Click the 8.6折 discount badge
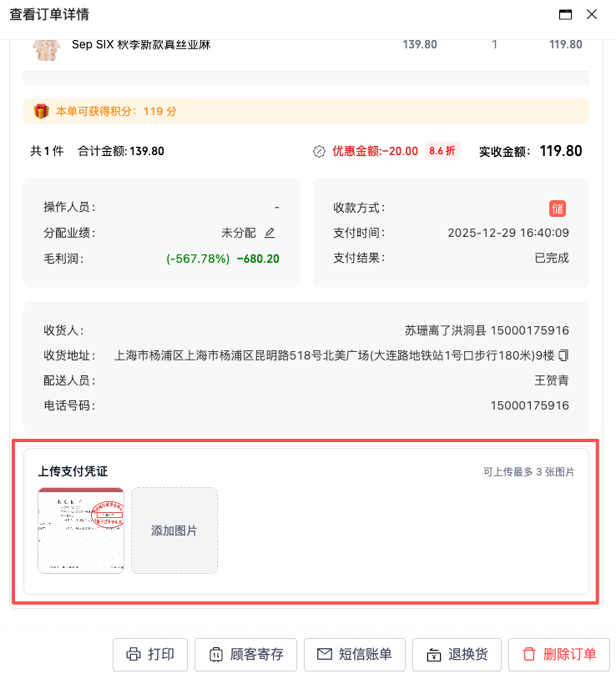The image size is (616, 679). pos(442,151)
